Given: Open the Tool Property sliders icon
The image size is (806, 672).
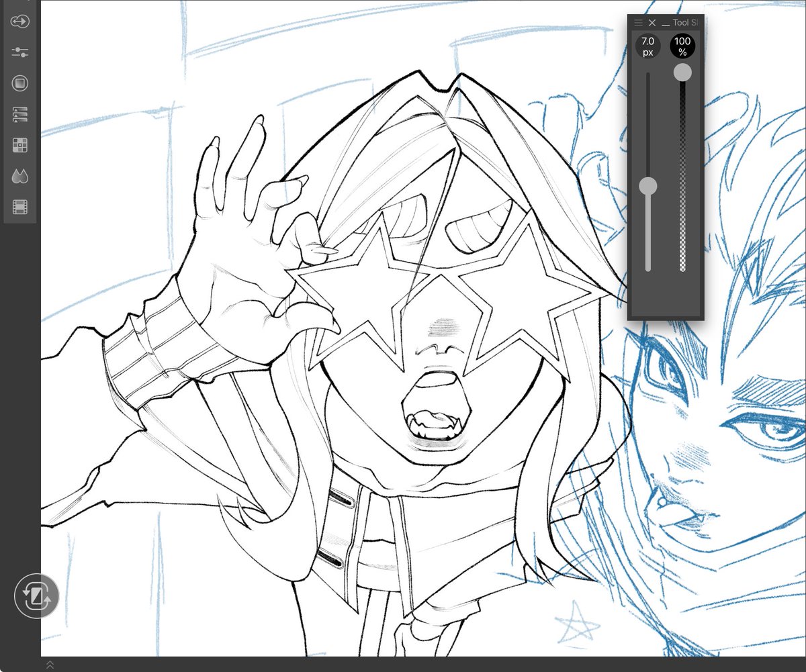Looking at the screenshot, I should click(20, 52).
